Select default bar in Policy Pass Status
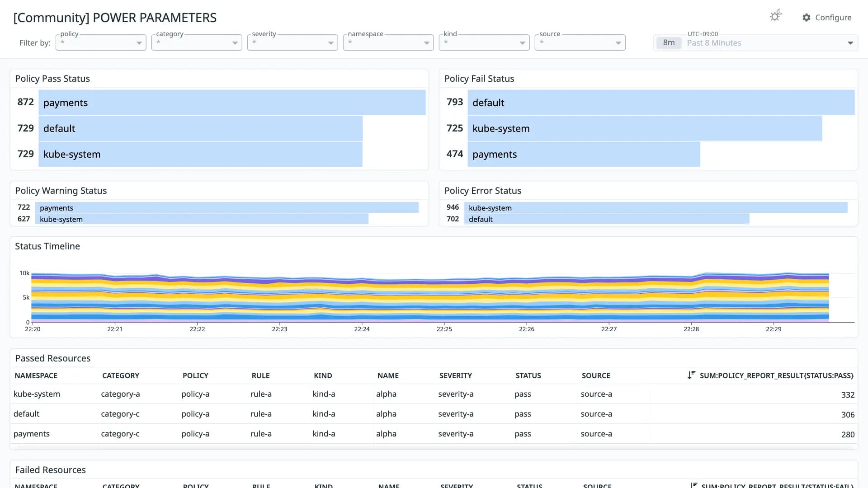This screenshot has width=868, height=488. point(200,128)
